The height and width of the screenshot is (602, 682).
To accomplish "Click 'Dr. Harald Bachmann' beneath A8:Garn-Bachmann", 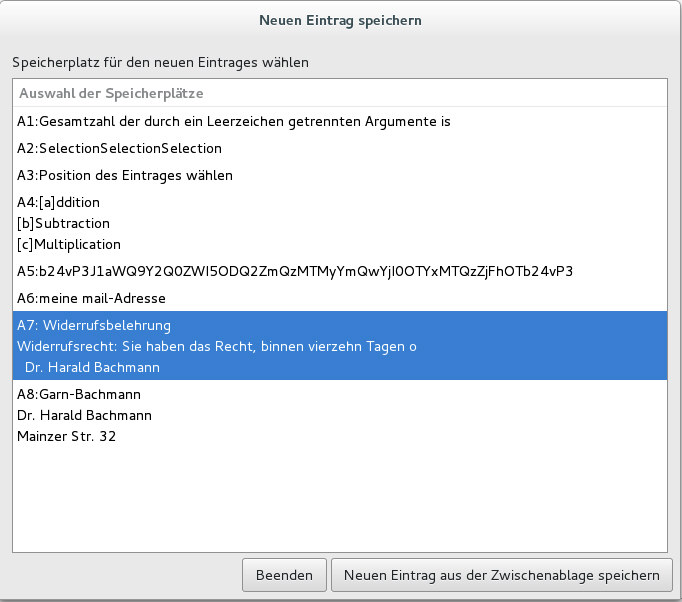I will (85, 415).
